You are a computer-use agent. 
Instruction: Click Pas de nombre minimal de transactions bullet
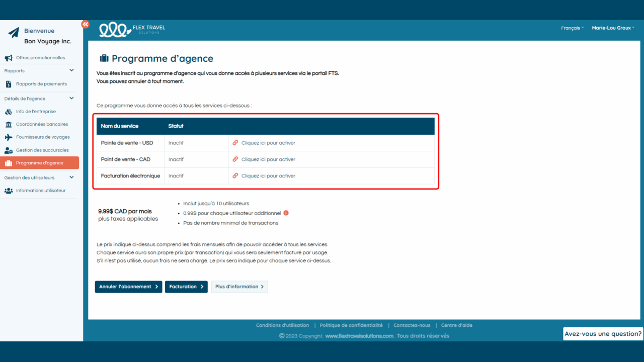click(x=231, y=223)
